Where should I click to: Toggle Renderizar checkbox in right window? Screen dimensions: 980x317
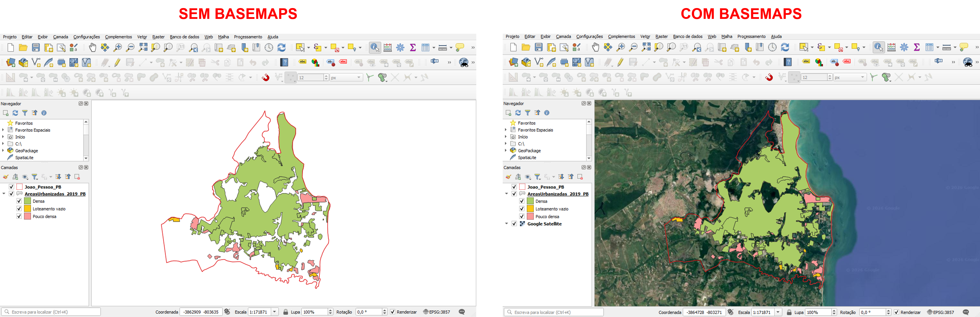point(896,312)
